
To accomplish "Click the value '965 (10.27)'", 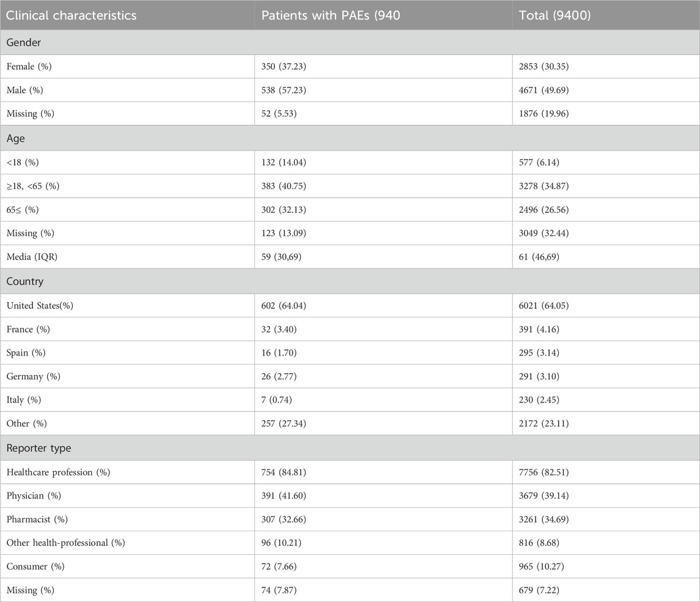I will [542, 567].
